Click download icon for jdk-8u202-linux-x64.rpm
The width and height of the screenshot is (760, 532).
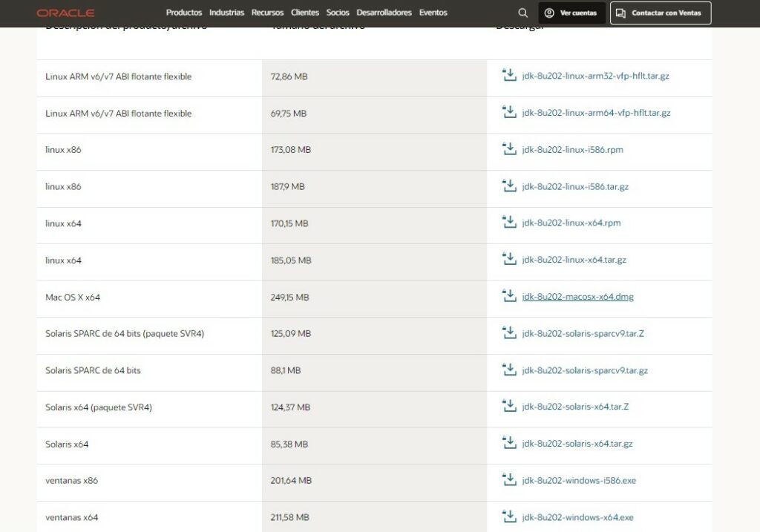click(509, 223)
